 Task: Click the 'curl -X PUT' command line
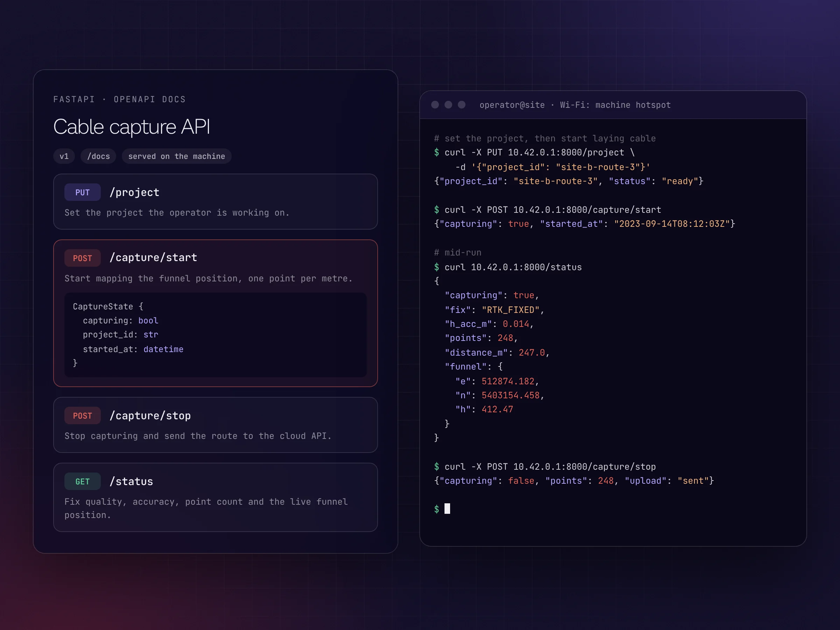point(534,152)
